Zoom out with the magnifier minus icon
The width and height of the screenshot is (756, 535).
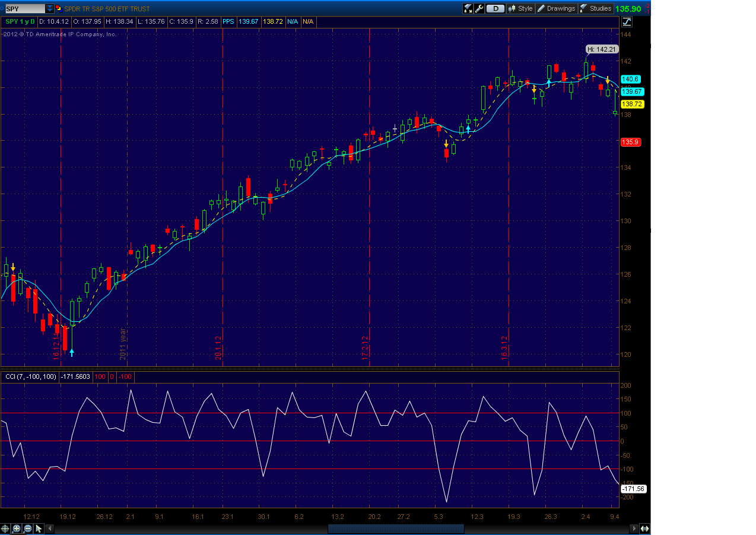point(27,528)
